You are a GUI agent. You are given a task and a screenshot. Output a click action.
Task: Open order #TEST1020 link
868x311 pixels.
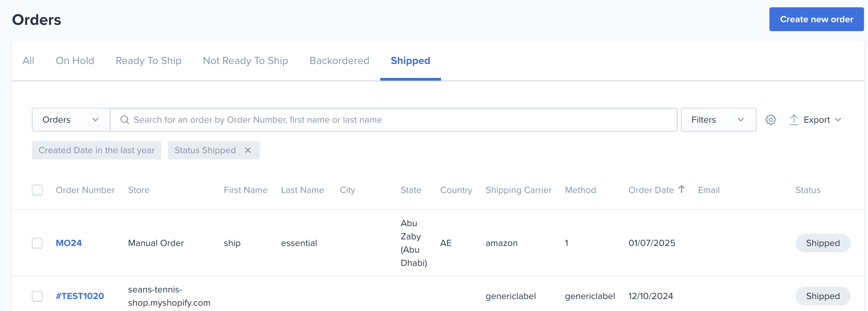coord(80,296)
